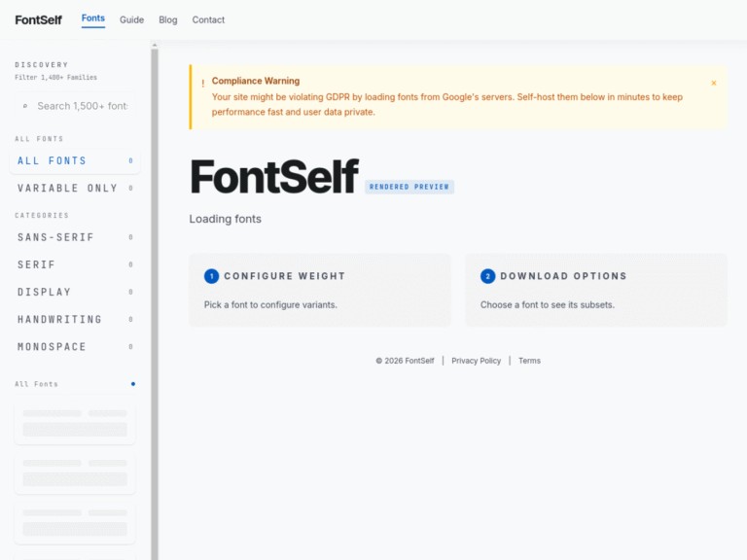
Task: Filter by SERIF category
Action: 75,264
